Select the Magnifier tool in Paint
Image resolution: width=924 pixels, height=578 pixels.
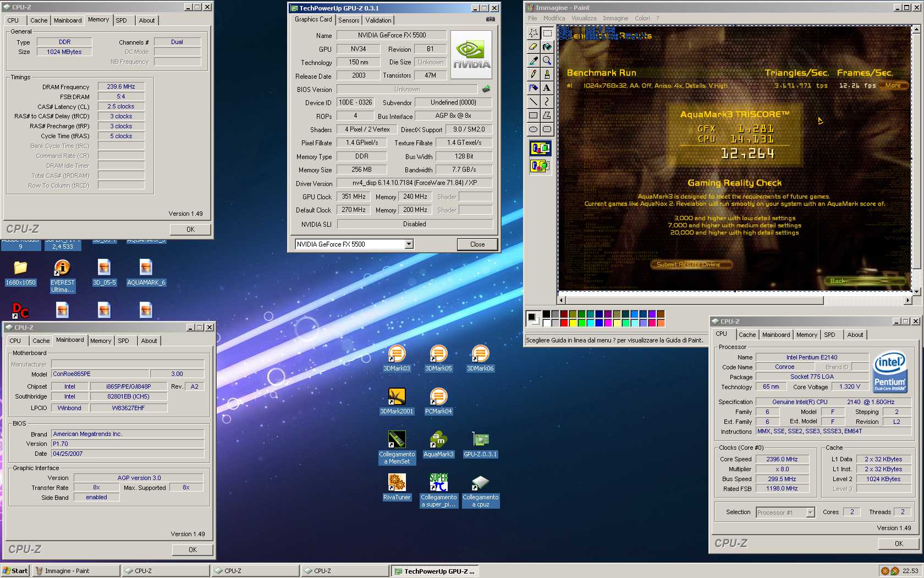point(547,61)
